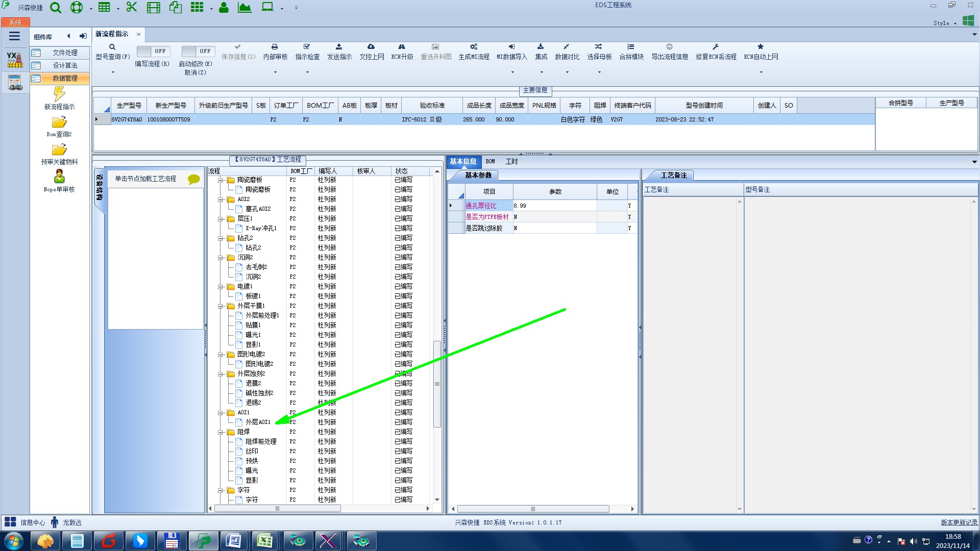The width and height of the screenshot is (980, 551).
Task: Click the 生成MI流程 gears icon
Action: pyautogui.click(x=474, y=47)
